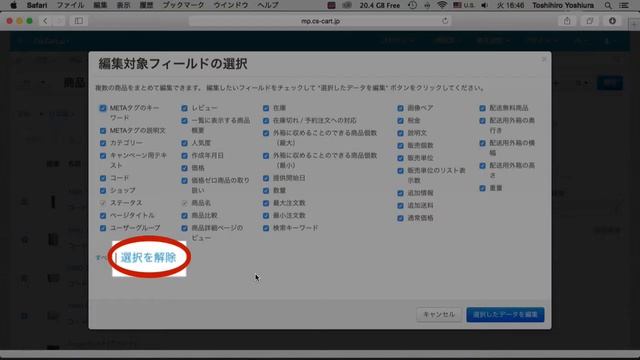Uncheck the 商品比較 checkbox
640x360 pixels.
pyautogui.click(x=184, y=216)
